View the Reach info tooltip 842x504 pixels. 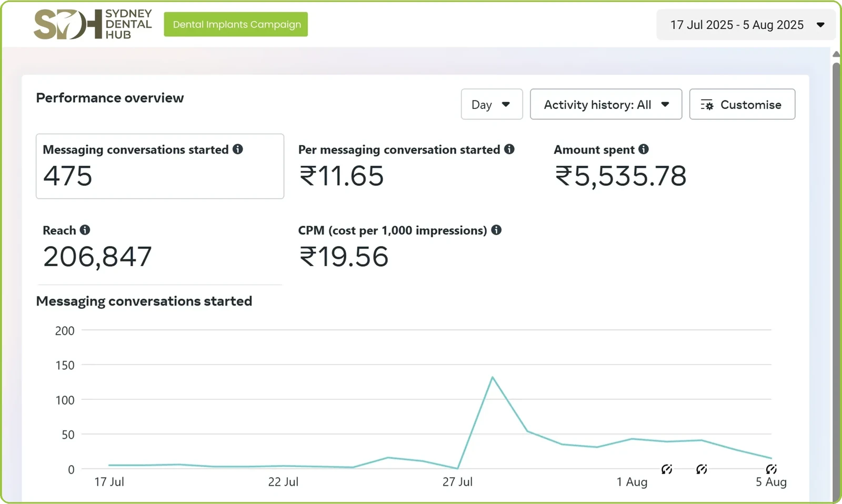point(85,230)
